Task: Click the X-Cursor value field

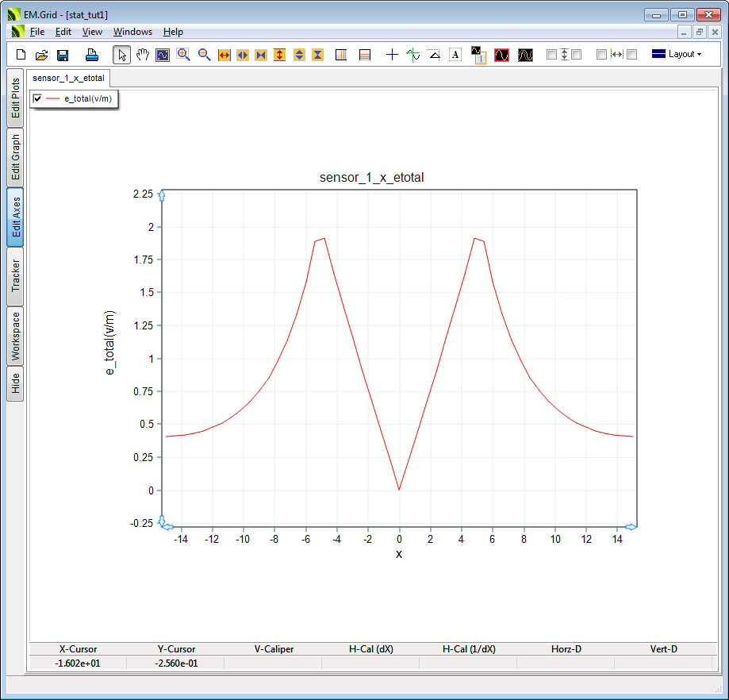Action: pos(77,663)
